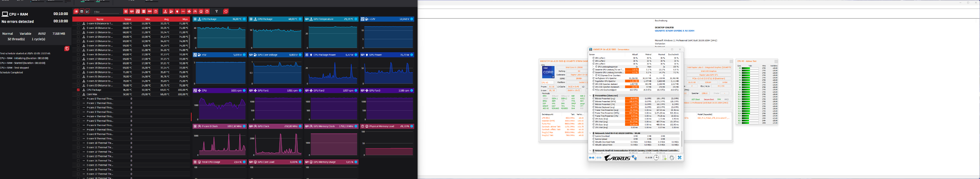Sort OCCT sensor table by Max column
This screenshot has width=980, height=179.
click(185, 19)
